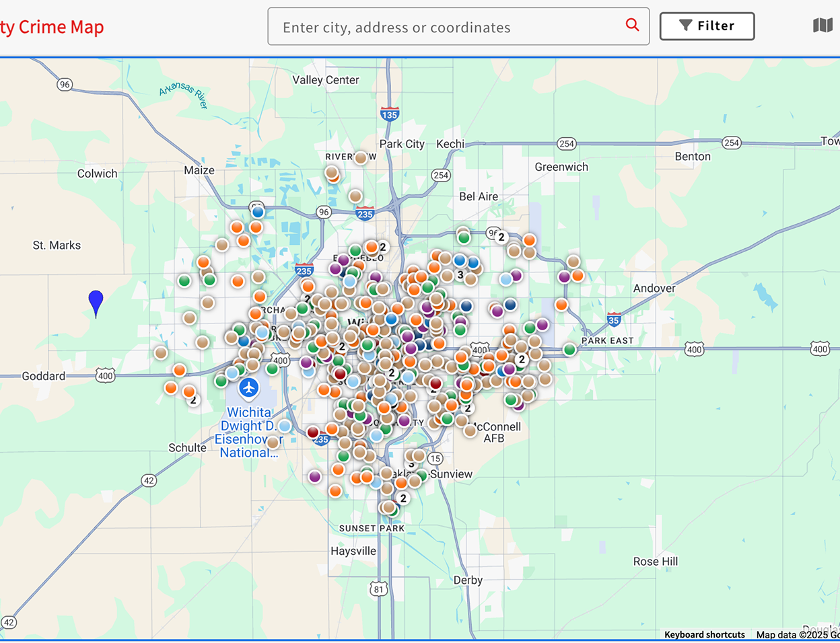Click the Benton map label
The width and height of the screenshot is (840, 643).
693,156
